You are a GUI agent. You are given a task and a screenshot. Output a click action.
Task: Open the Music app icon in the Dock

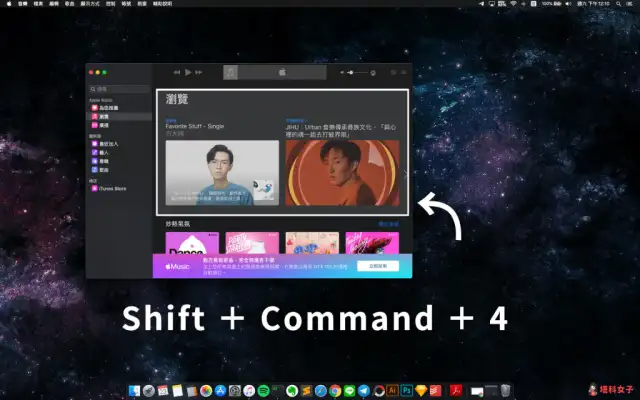[x=249, y=391]
